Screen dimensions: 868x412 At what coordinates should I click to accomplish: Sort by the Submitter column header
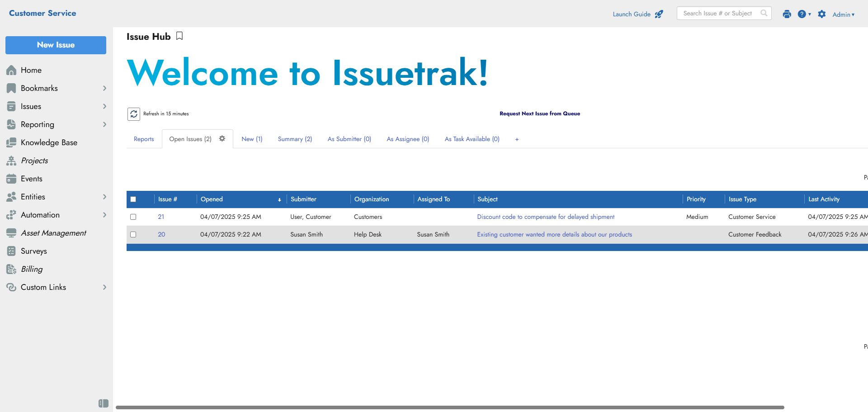[x=303, y=199]
